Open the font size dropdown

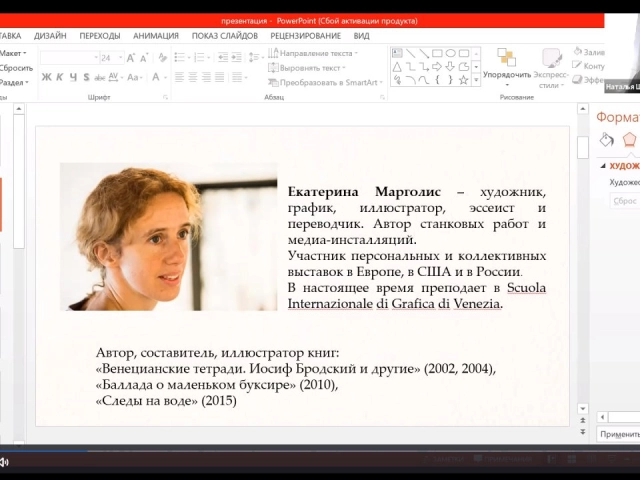point(121,57)
